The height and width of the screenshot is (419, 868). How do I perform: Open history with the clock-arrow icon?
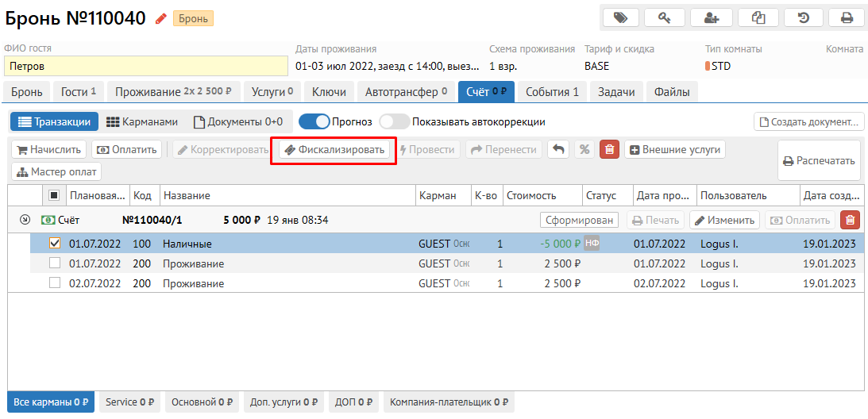[803, 17]
